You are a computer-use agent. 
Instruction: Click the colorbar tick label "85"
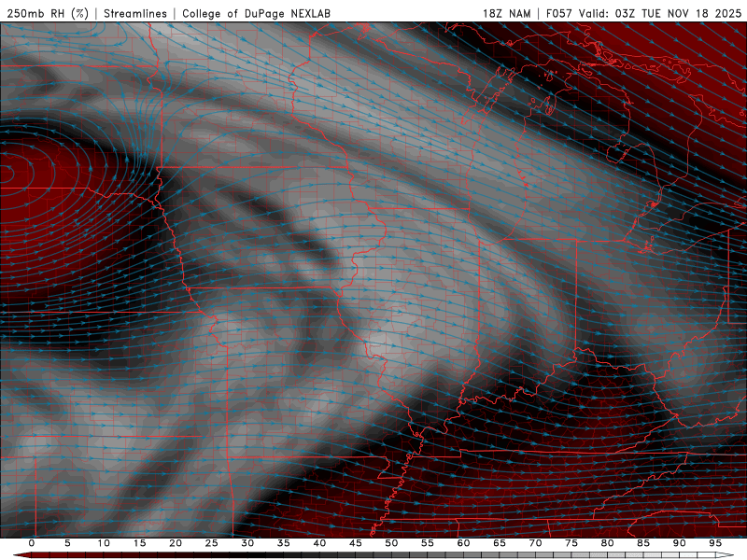643,543
